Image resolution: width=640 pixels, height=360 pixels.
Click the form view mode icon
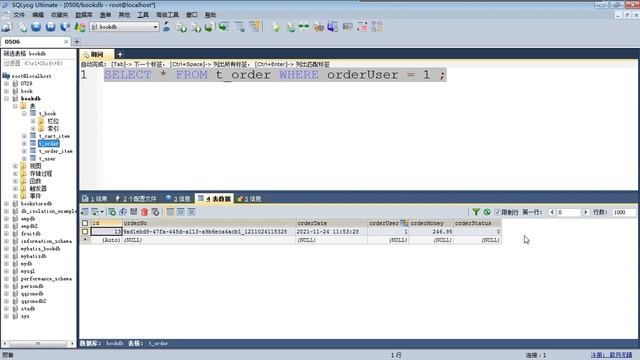coord(181,212)
